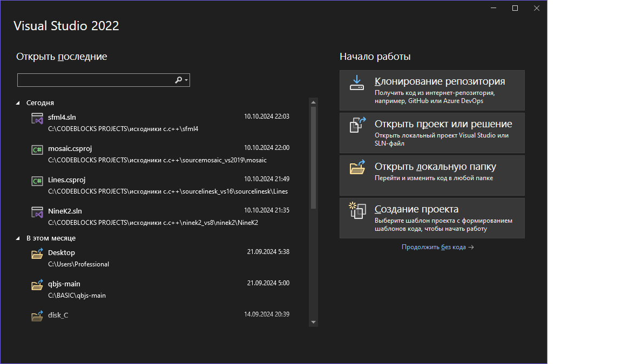Click the search magnifier icon
Image resolution: width=622 pixels, height=364 pixels.
pos(179,80)
